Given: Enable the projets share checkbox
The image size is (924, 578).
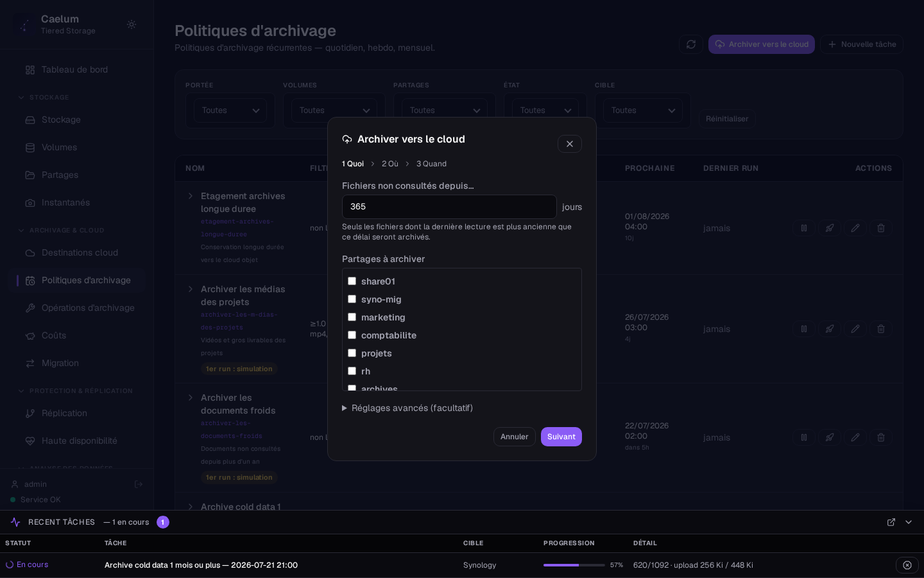Looking at the screenshot, I should [352, 353].
